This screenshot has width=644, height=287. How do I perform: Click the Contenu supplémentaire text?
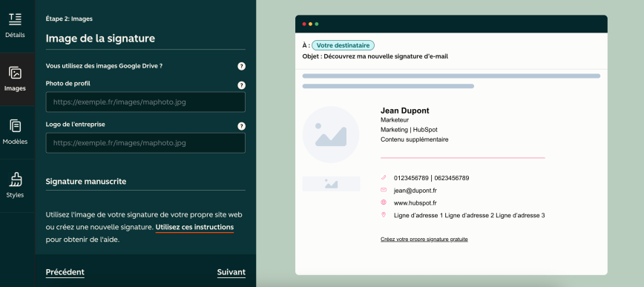tap(415, 139)
